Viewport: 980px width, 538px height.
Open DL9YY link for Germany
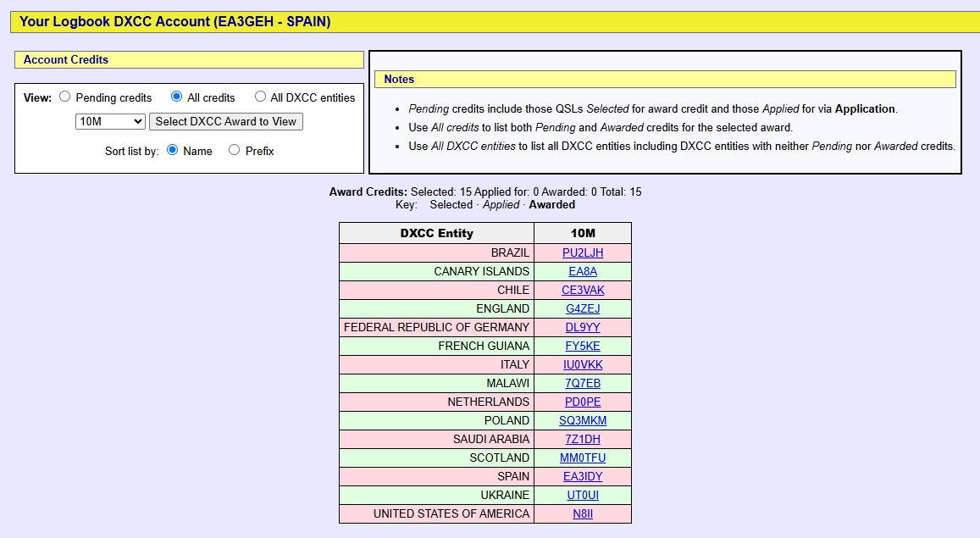click(583, 327)
